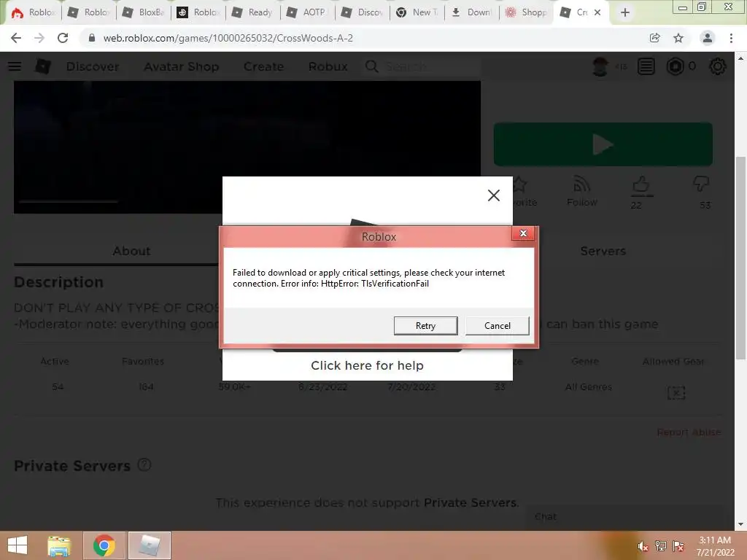Switch to the Shopp browser tab

(x=527, y=12)
